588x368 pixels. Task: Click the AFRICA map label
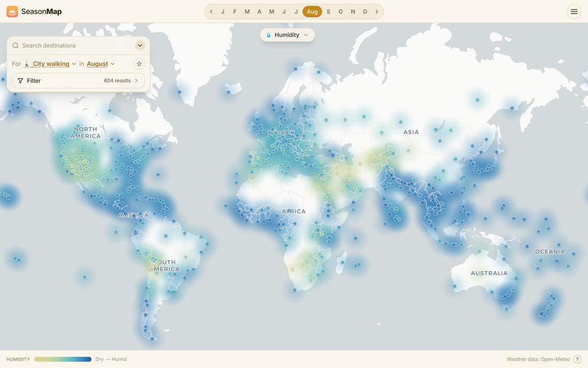[x=293, y=212]
